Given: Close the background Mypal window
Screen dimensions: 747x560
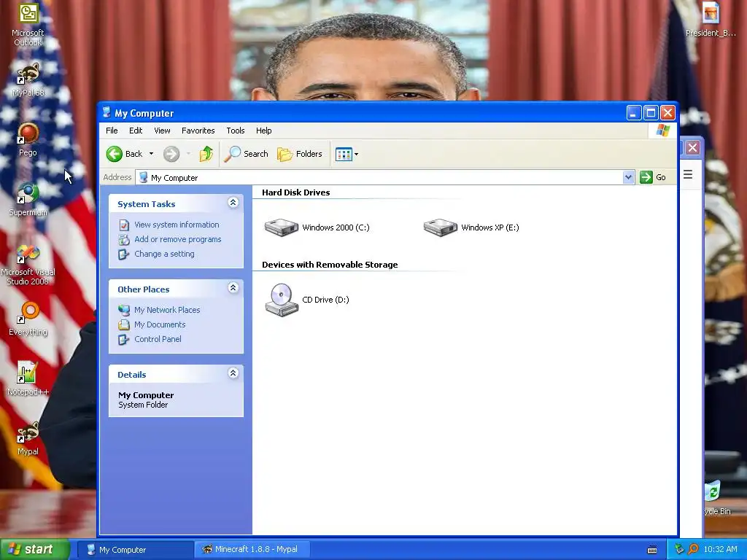Looking at the screenshot, I should pyautogui.click(x=692, y=147).
